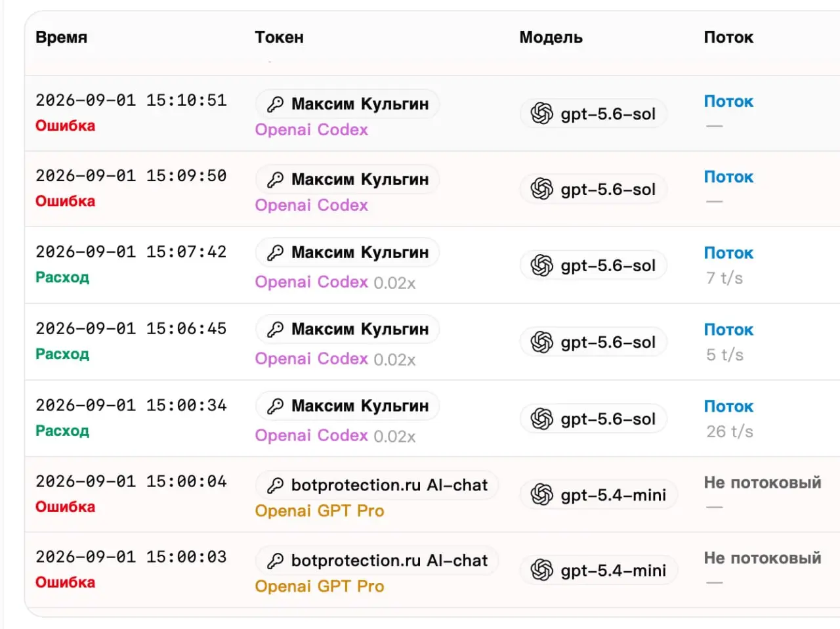Click "gpt-5.6-sol" model name in 15:00:34 row
This screenshot has height=629, width=840.
[608, 420]
